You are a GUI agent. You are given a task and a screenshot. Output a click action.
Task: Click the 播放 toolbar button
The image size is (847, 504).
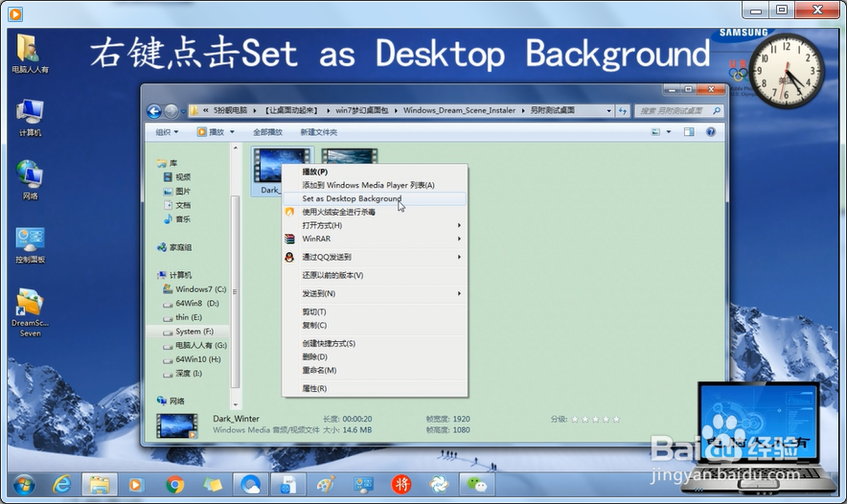click(x=211, y=132)
